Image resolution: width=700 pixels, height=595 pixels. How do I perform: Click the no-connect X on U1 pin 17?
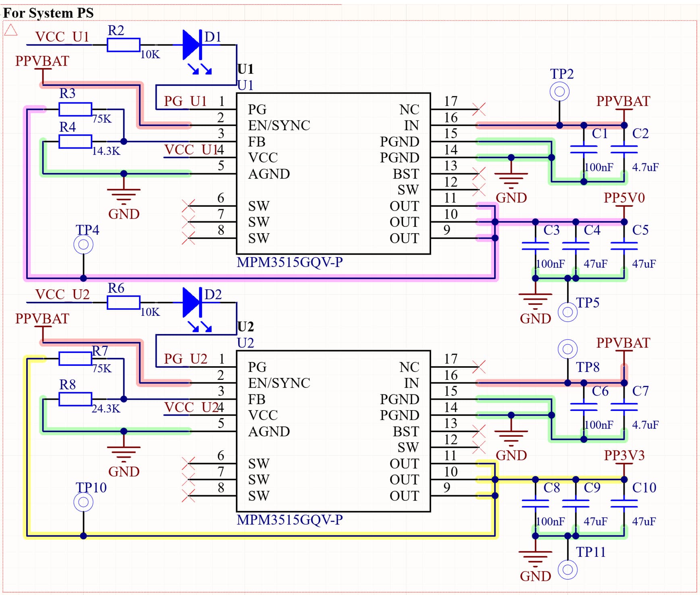click(479, 109)
